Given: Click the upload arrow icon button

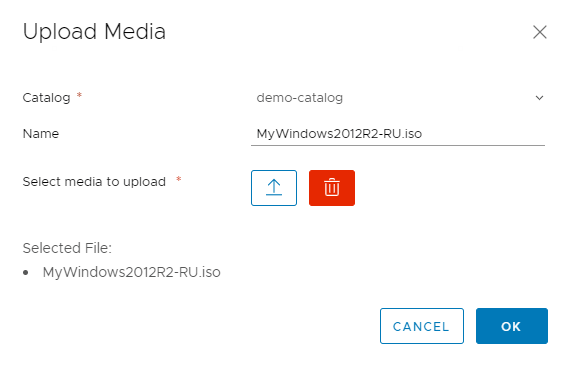Looking at the screenshot, I should pos(274,188).
